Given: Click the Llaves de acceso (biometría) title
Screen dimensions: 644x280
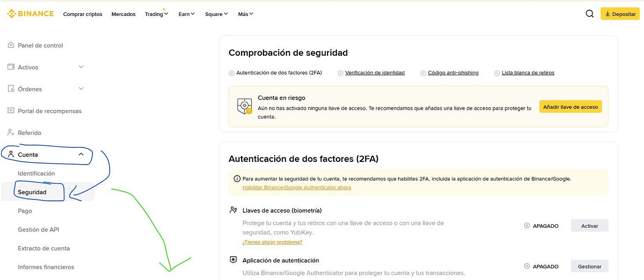Looking at the screenshot, I should coord(282,211).
